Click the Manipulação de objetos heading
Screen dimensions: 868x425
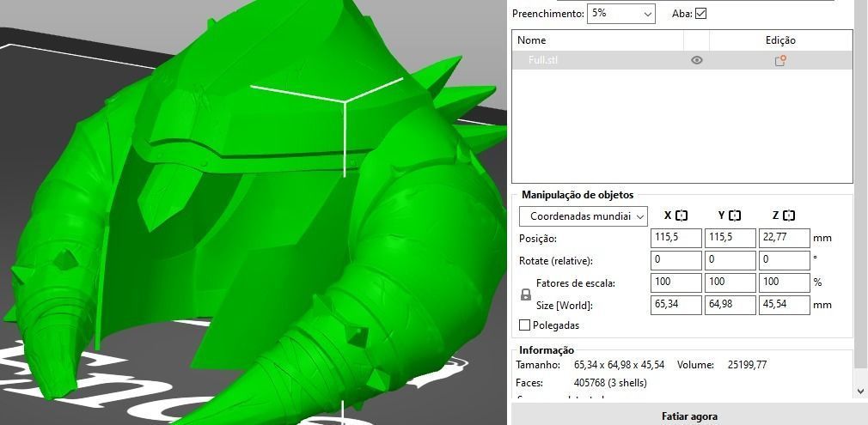coord(578,195)
